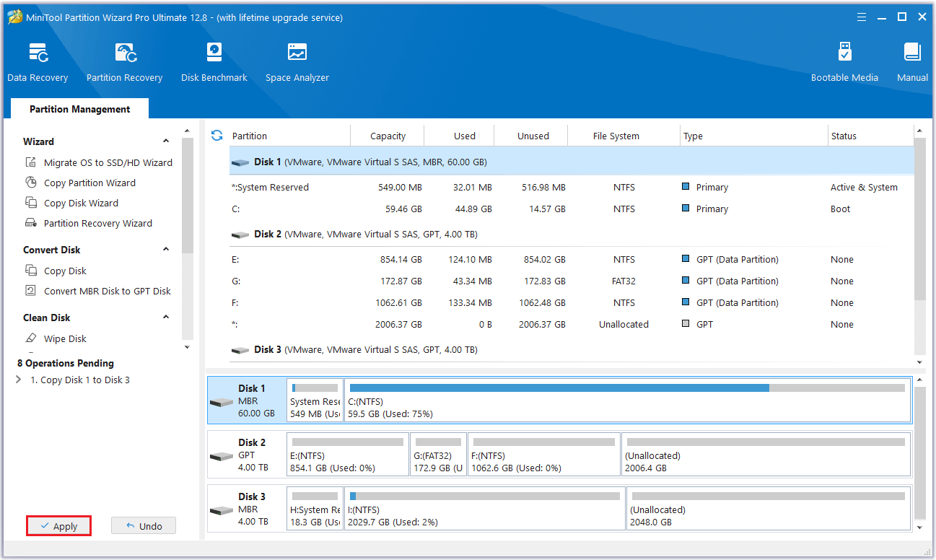Viewport: 936px width, 560px height.
Task: Select Disk 2 header row in partition list
Action: point(572,234)
